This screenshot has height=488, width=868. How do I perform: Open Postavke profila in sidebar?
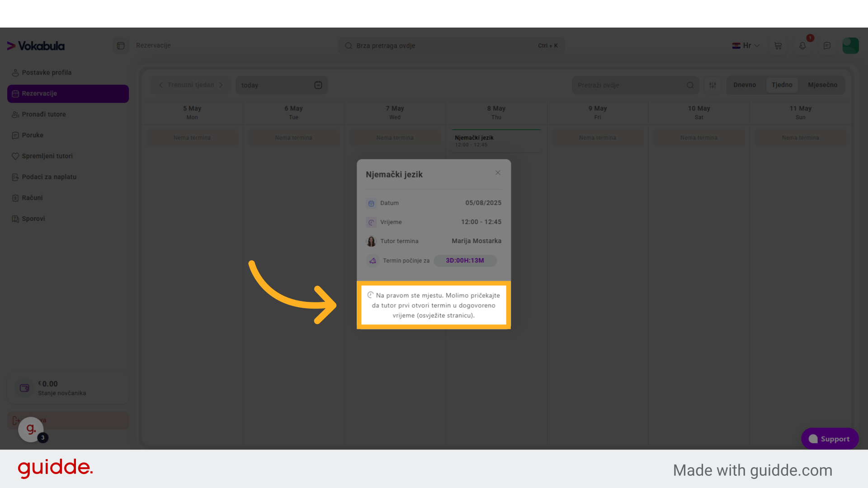click(68, 73)
